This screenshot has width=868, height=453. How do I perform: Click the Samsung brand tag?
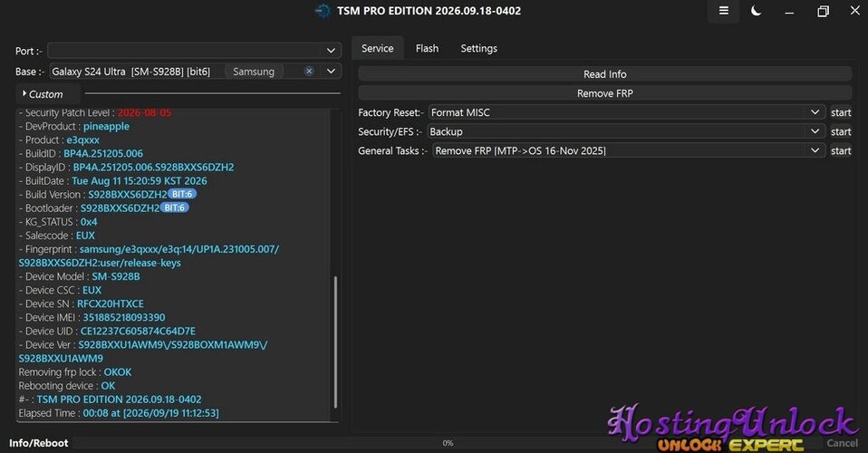pyautogui.click(x=254, y=72)
